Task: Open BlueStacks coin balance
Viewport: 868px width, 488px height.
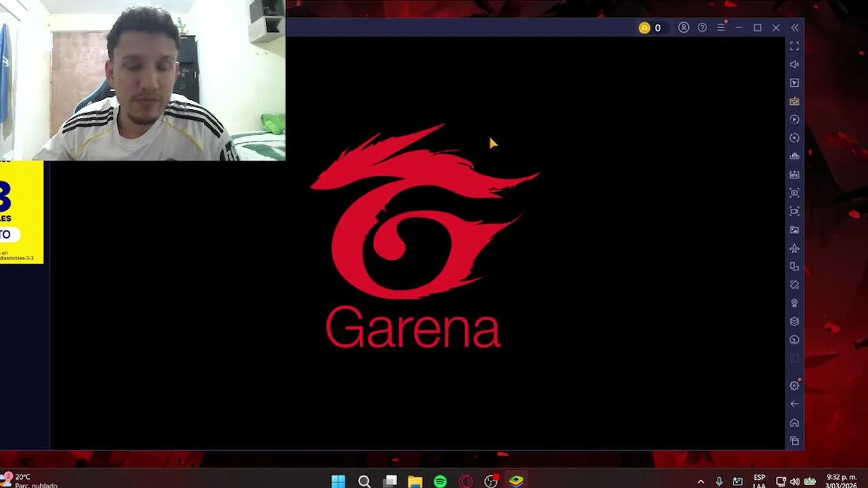Action: pos(650,28)
